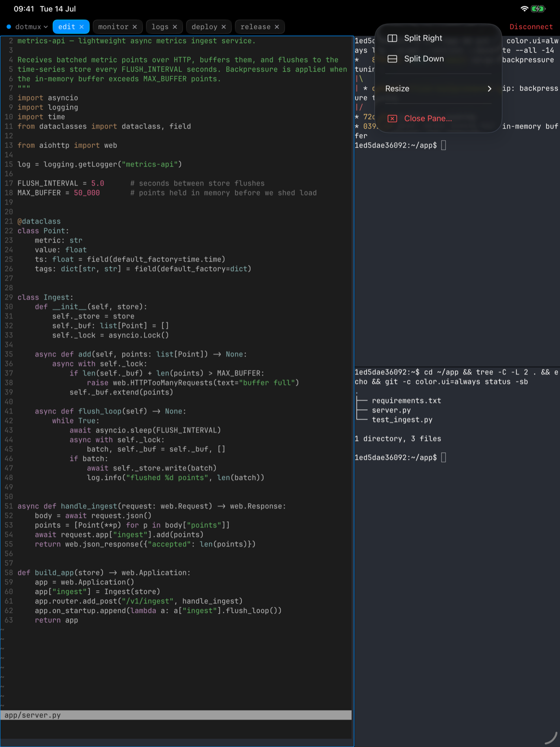Click the @dataclass decorator line

[39, 221]
